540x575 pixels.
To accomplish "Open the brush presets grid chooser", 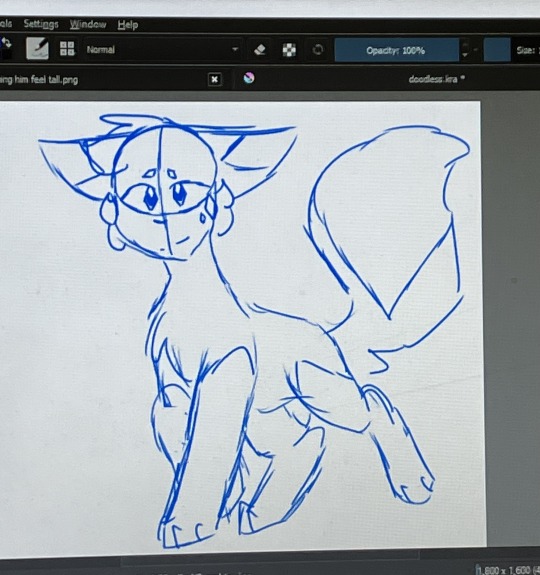I will (x=67, y=49).
